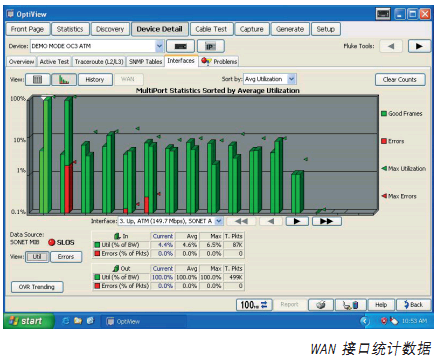Click folder icon in taskbar quick launch

tap(78, 321)
